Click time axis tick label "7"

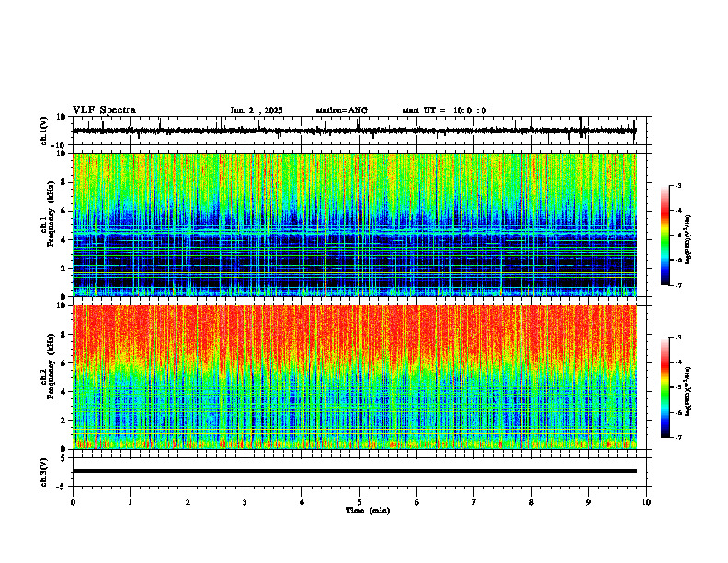pos(474,502)
